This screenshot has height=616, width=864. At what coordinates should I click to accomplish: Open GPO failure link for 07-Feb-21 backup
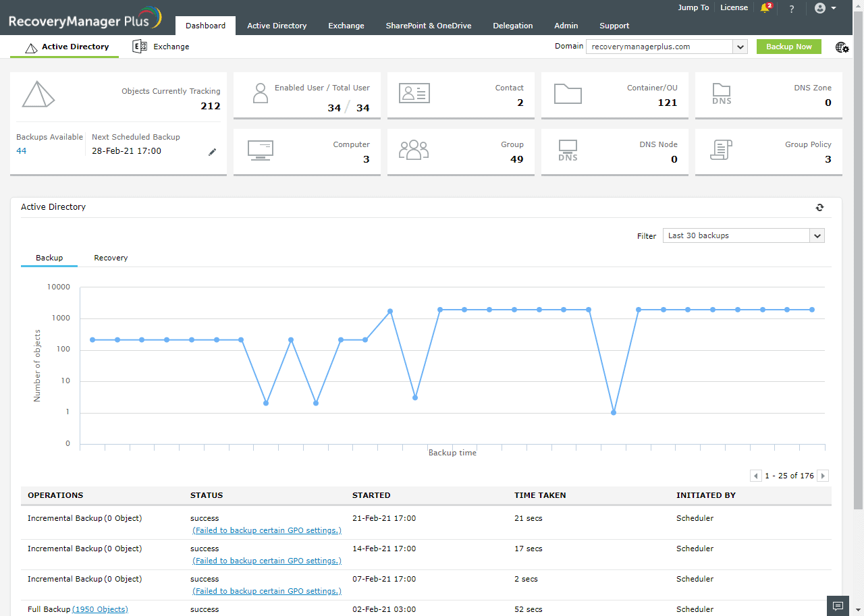click(x=267, y=591)
